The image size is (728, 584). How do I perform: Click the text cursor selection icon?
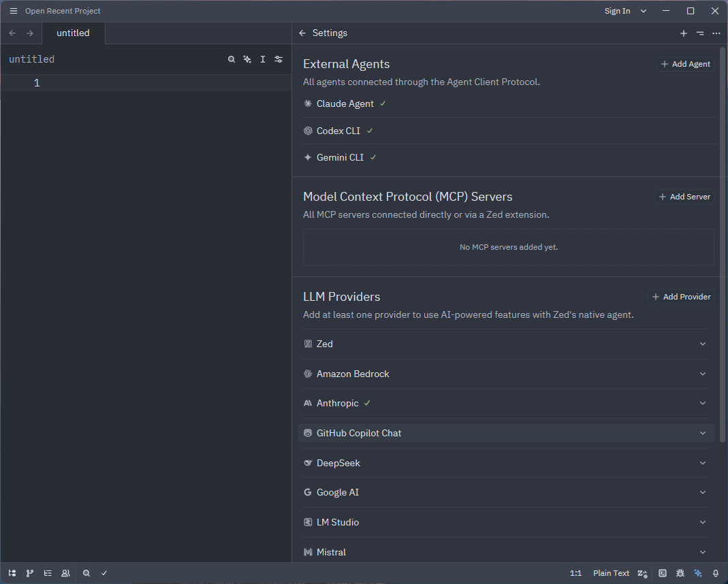[263, 59]
